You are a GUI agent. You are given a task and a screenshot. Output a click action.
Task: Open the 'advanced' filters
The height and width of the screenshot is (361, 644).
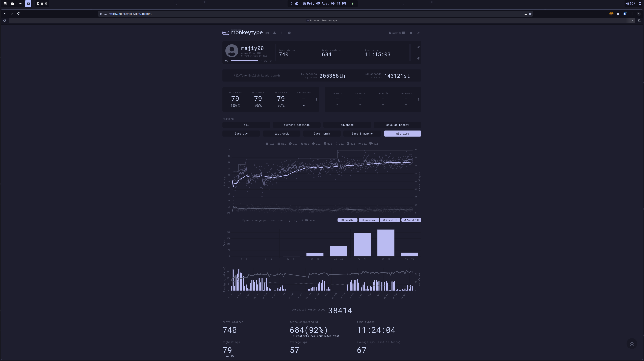click(347, 125)
